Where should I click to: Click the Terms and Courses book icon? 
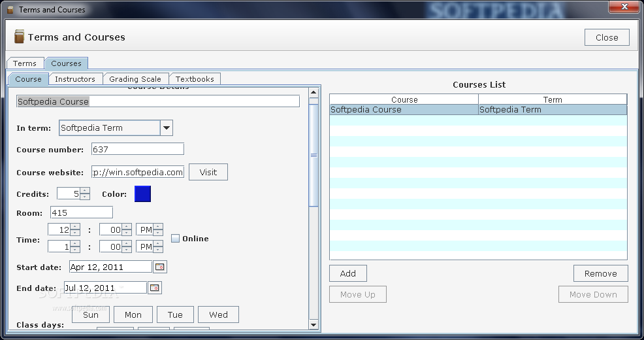tap(19, 37)
